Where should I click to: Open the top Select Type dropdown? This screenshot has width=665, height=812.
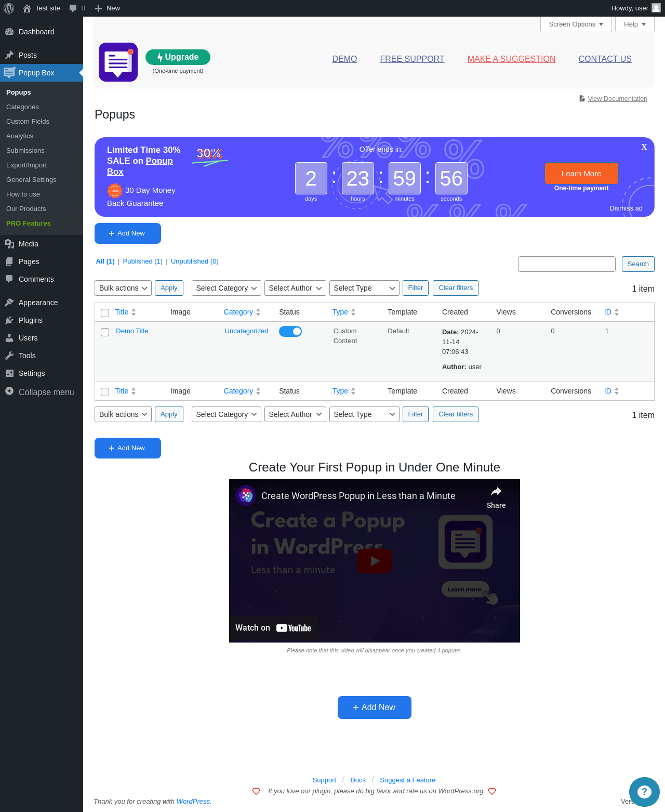pos(364,288)
